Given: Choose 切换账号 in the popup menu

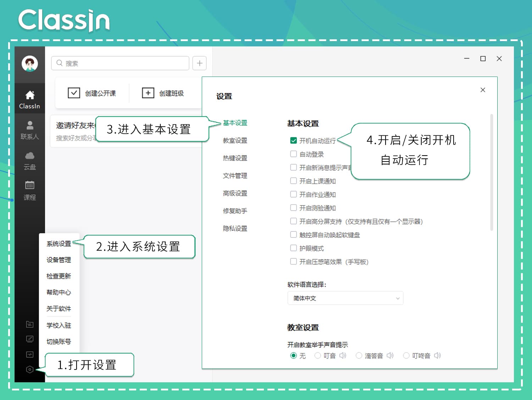Looking at the screenshot, I should pyautogui.click(x=59, y=342).
